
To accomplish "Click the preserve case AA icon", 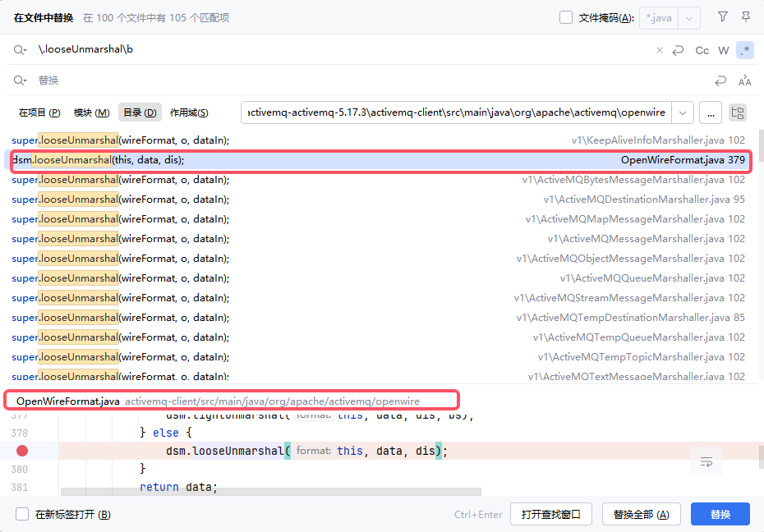I will pos(744,80).
